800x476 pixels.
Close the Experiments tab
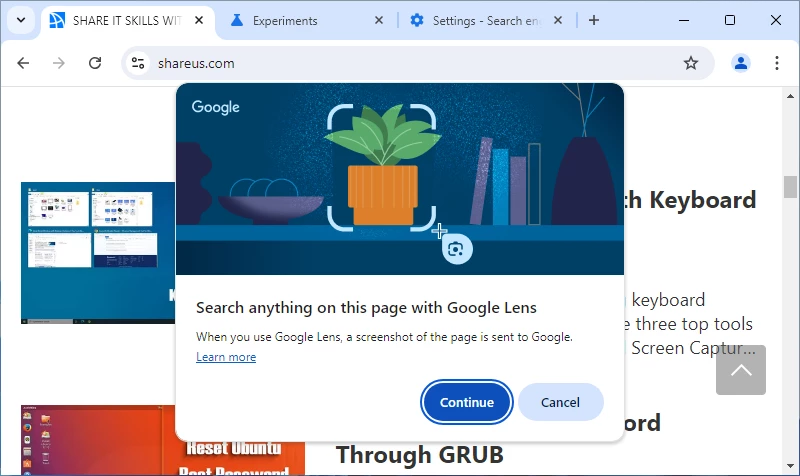[x=379, y=20]
